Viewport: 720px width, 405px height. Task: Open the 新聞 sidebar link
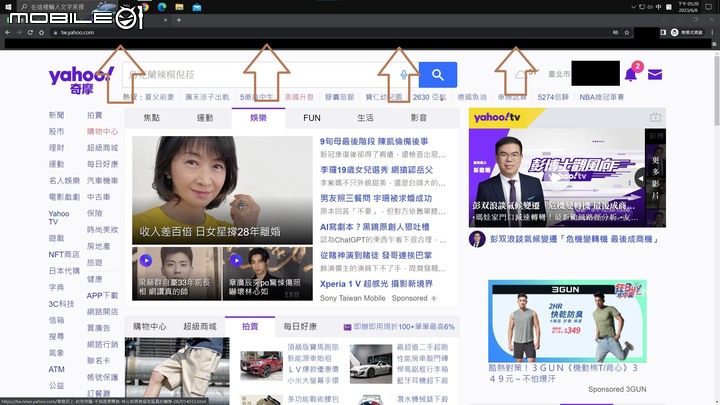point(56,115)
